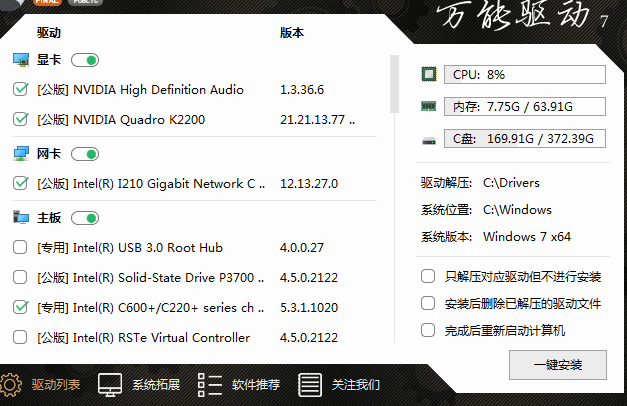
Task: Click the gear icon for 驱动列表
Action: 11,384
